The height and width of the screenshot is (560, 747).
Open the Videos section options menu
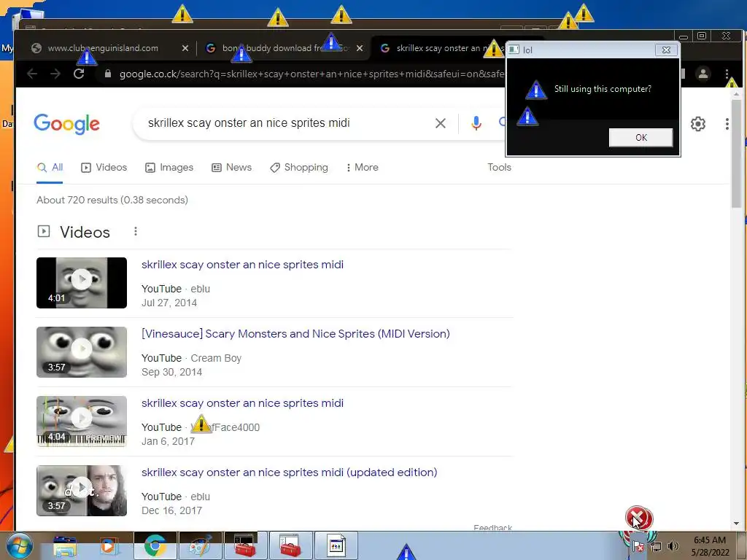pos(136,231)
